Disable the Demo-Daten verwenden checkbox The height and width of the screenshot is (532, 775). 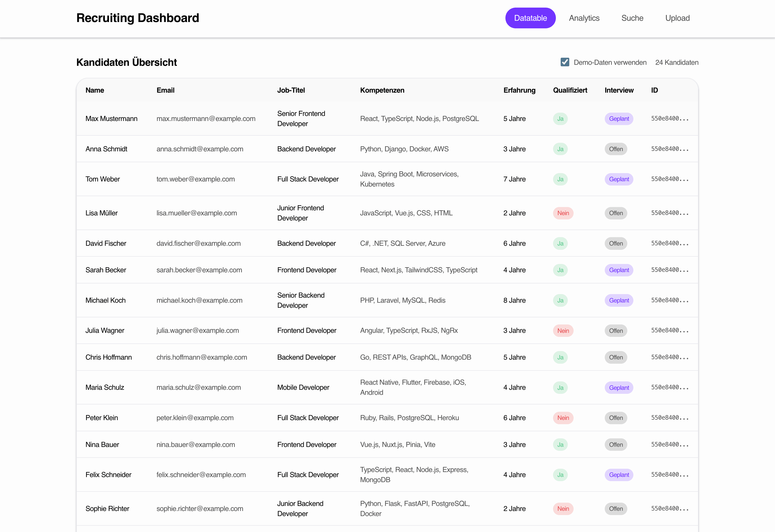[x=564, y=62]
